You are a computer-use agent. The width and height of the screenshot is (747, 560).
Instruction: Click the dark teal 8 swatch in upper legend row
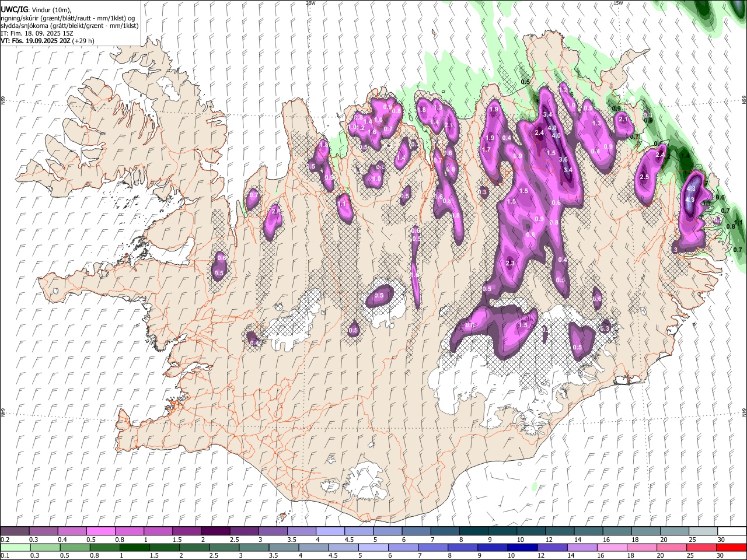(x=474, y=531)
